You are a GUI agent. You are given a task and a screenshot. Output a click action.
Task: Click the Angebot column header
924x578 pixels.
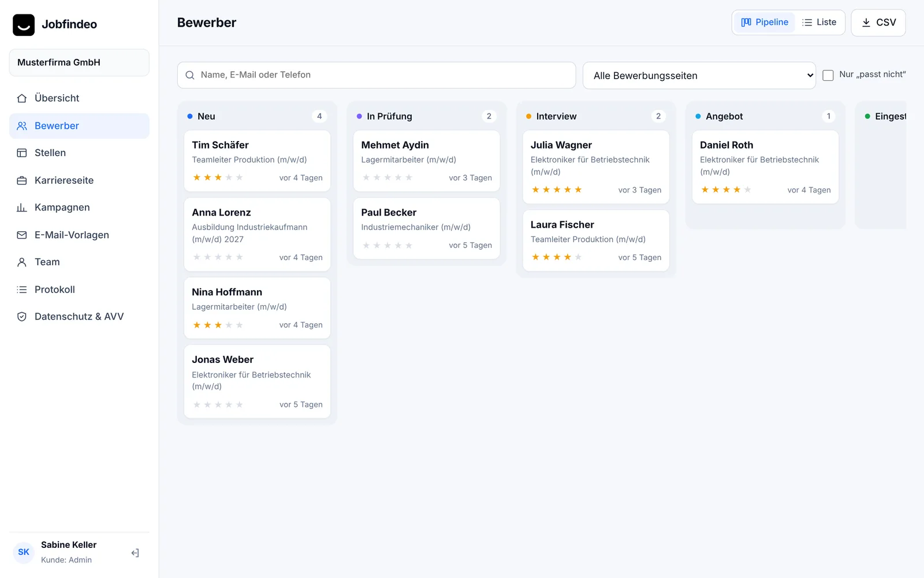tap(765, 116)
